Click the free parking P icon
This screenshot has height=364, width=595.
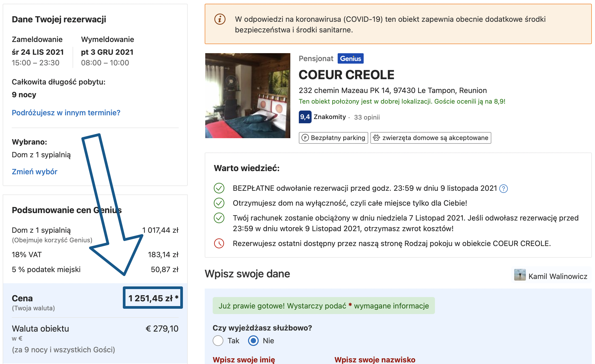coord(305,138)
